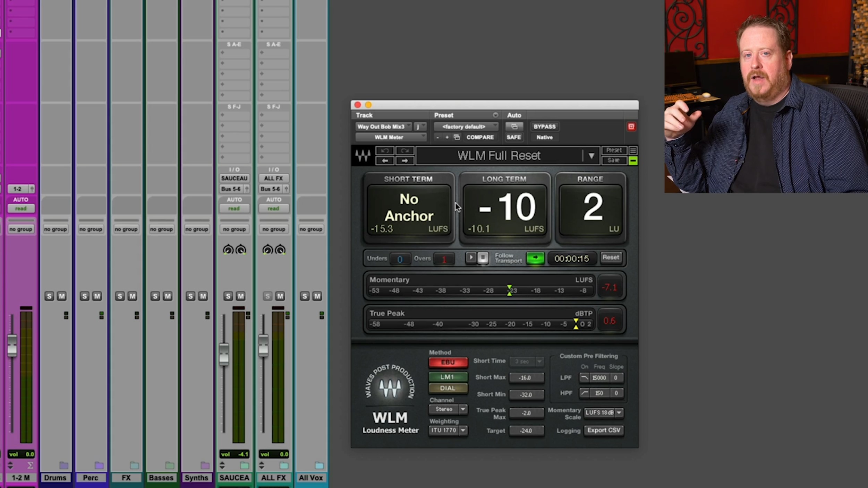Click the 1-2 M volume fader
Viewport: 868px width, 488px height.
pos(12,345)
